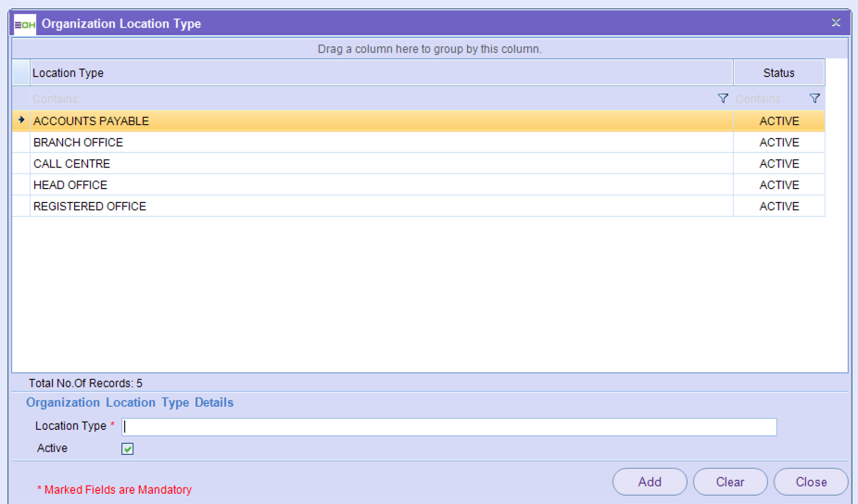Close the Organization Location Type window

pos(836,23)
